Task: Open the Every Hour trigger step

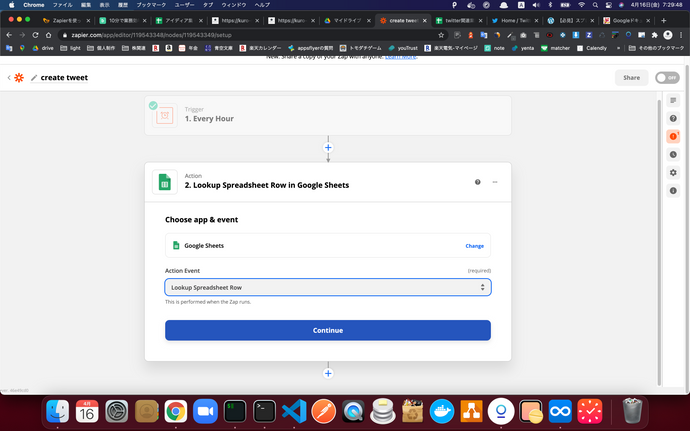Action: pos(328,115)
